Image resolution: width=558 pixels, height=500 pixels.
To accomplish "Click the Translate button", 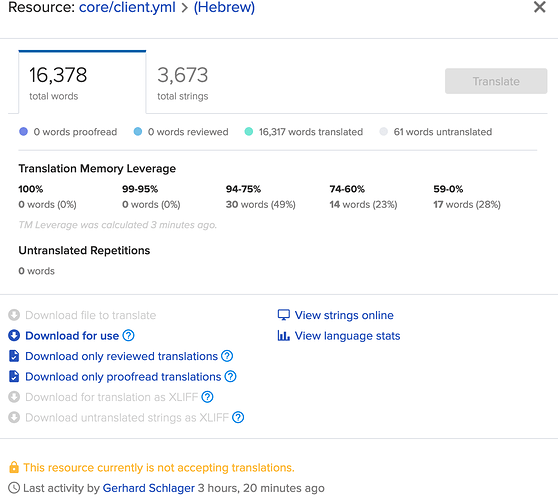I will click(496, 81).
